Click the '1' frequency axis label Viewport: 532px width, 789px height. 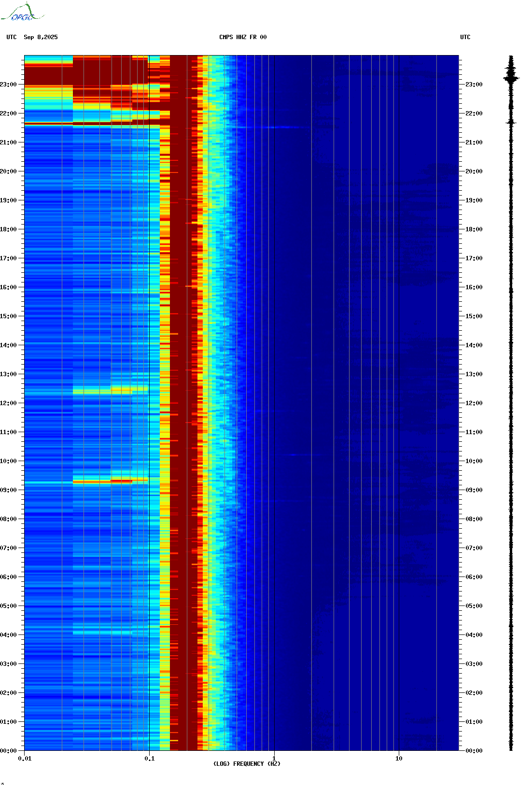[274, 759]
